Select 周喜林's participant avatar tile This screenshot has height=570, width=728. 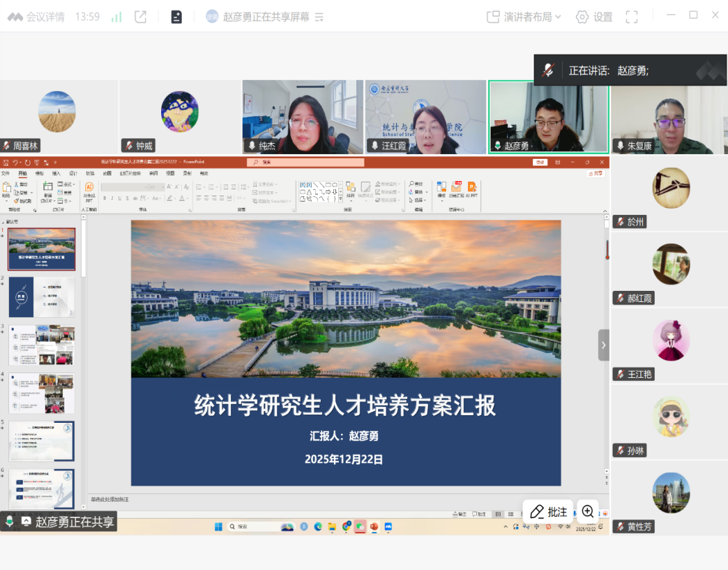[57, 111]
